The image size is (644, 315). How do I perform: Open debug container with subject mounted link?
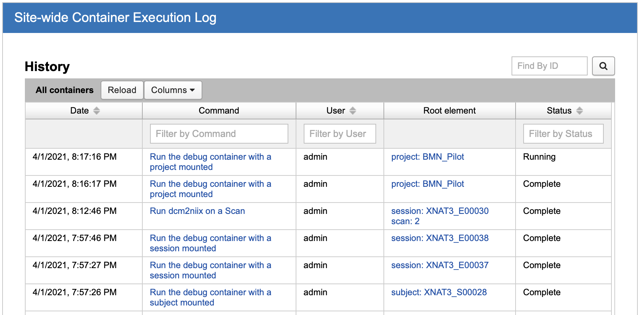(x=210, y=297)
